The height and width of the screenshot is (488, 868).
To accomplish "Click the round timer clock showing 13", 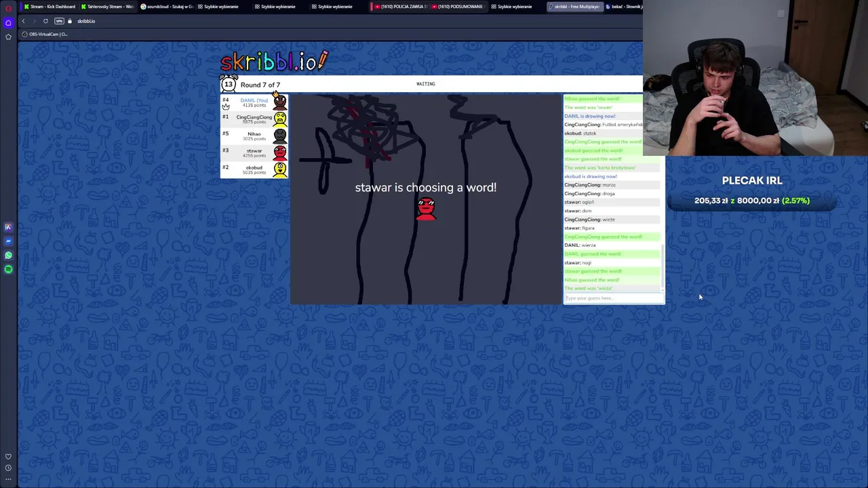I will coord(229,84).
